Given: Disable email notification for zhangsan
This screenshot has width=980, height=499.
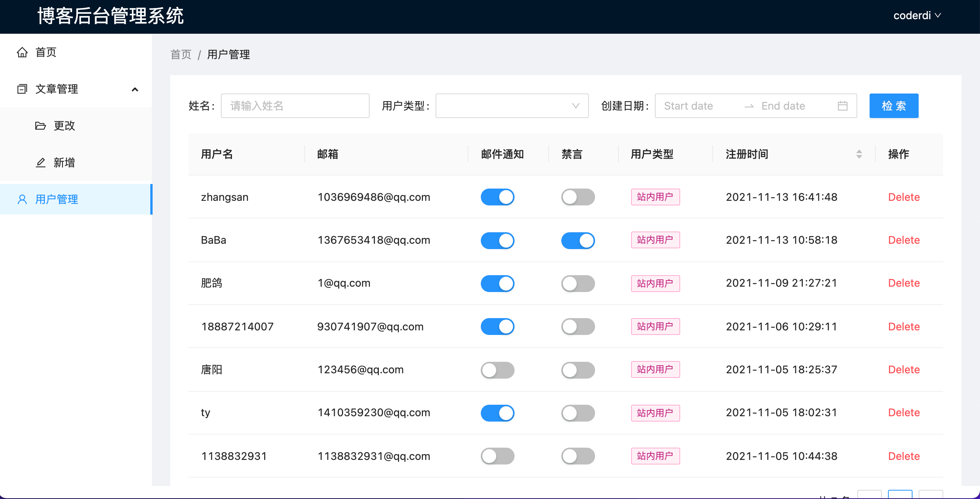Looking at the screenshot, I should (x=497, y=197).
